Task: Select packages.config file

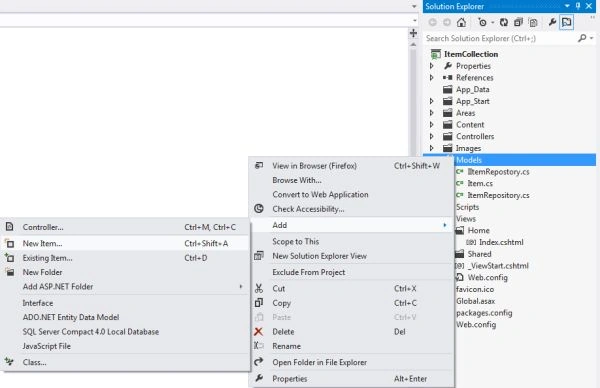Action: [484, 313]
